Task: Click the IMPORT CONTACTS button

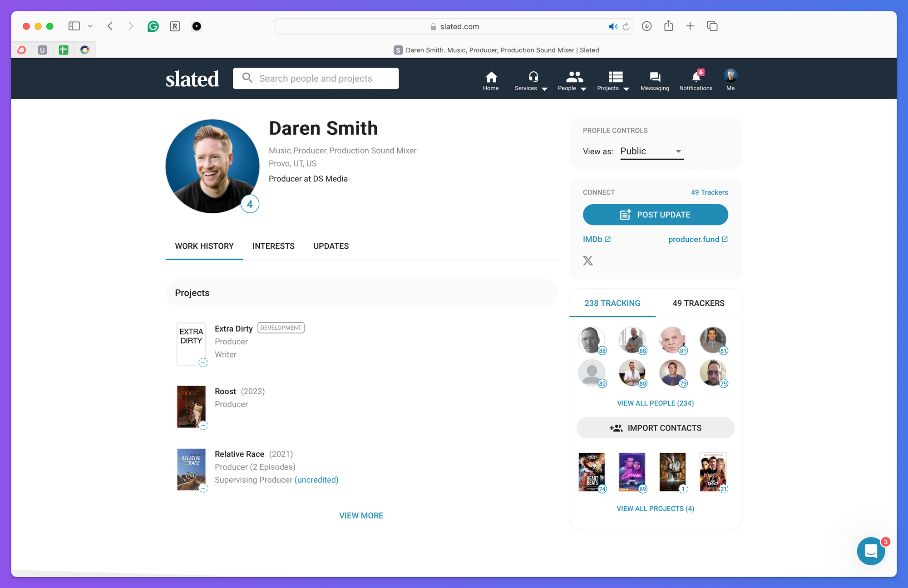Action: pos(655,428)
